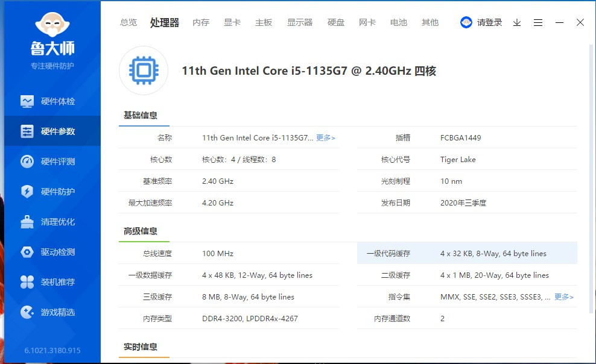Select the 处理器 tab

(x=165, y=22)
